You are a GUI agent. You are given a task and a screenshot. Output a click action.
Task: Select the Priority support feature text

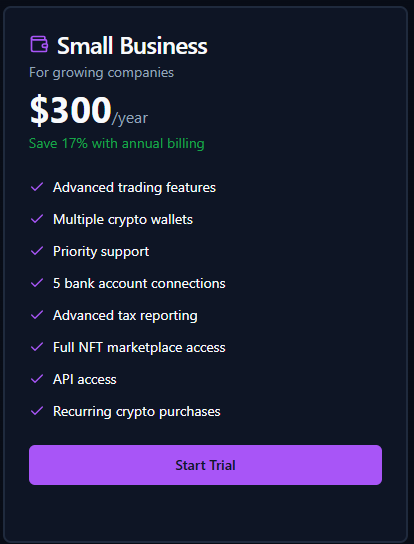[x=101, y=252]
